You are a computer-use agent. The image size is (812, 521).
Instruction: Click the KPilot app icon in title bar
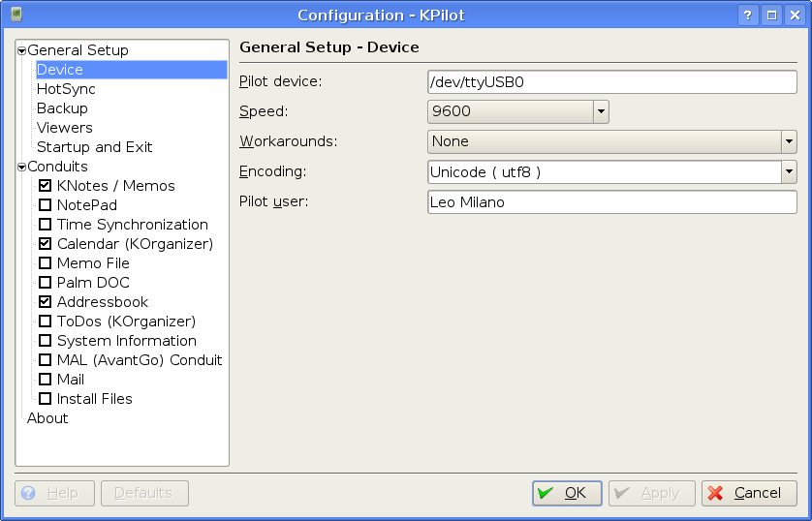16,15
